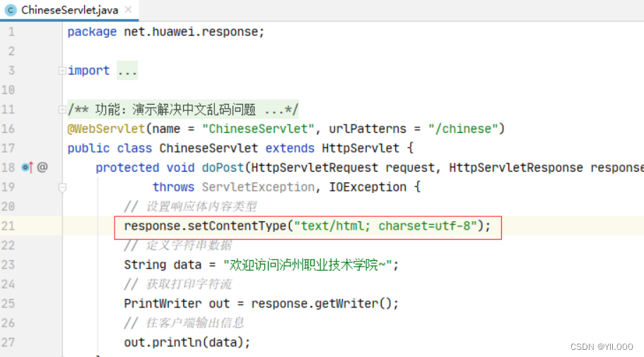This screenshot has height=357, width=644.
Task: Click the comment on line 24
Action: click(x=178, y=284)
